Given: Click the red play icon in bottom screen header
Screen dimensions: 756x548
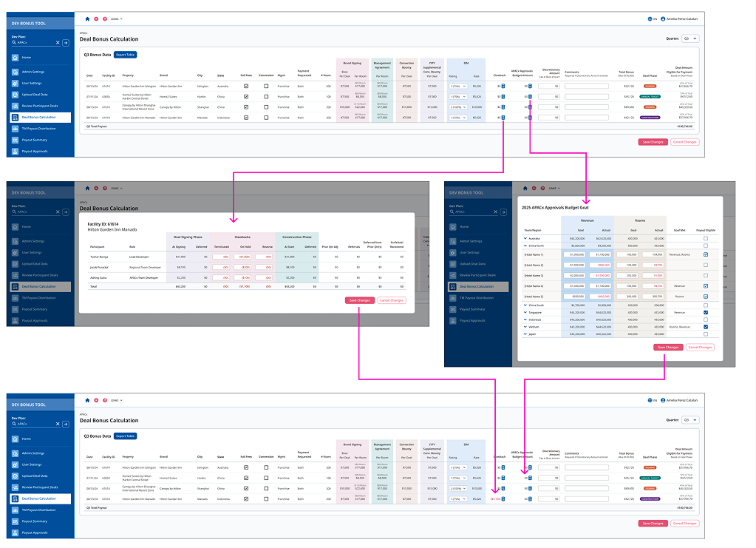Looking at the screenshot, I should coord(96,400).
